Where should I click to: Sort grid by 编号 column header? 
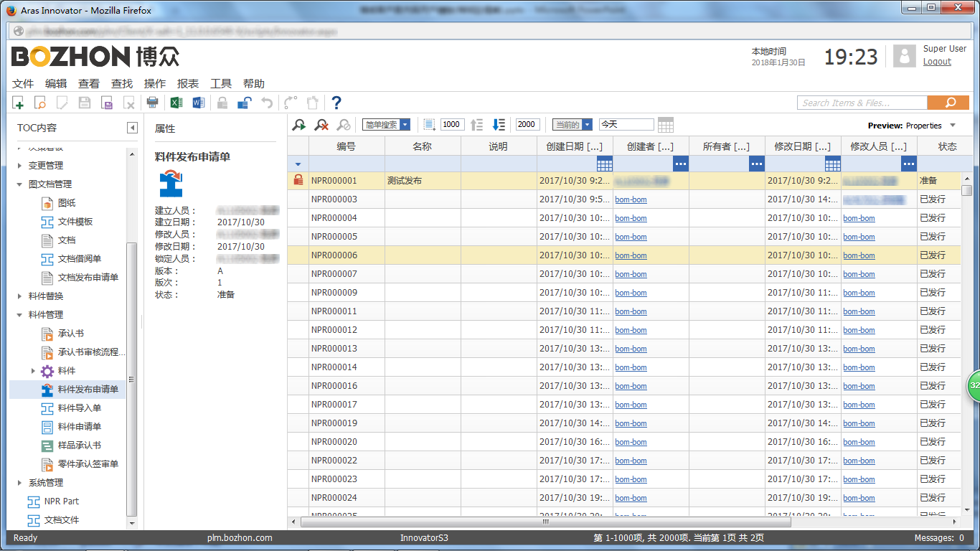coord(347,146)
